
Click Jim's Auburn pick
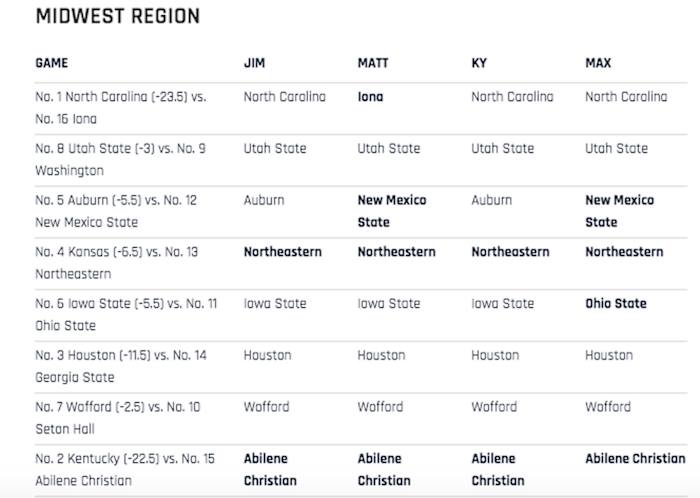tap(264, 200)
